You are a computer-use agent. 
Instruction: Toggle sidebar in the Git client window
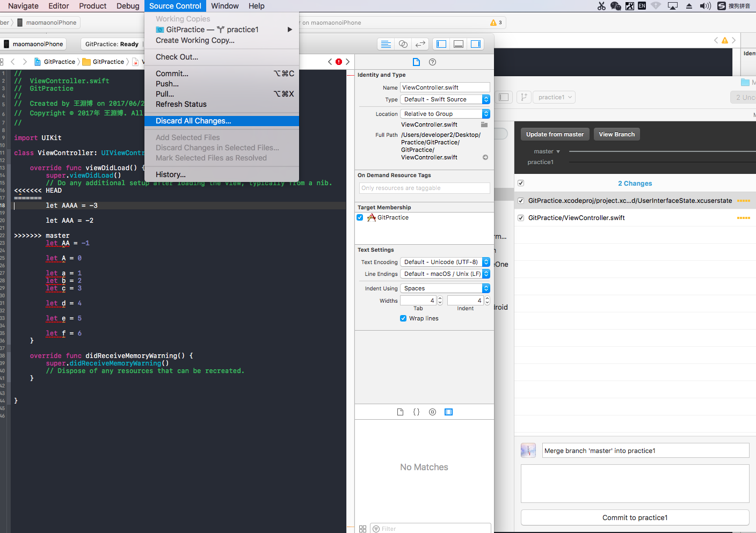[x=504, y=97]
